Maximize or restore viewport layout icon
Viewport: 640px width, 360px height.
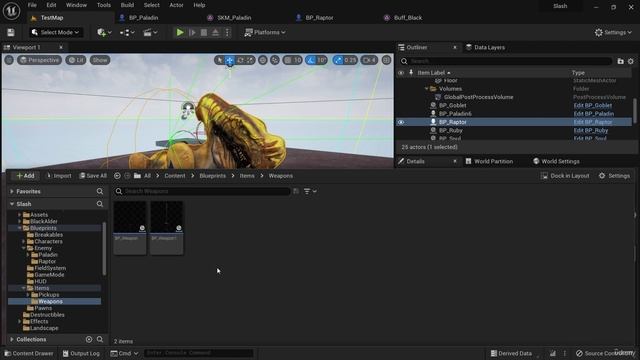[x=386, y=60]
